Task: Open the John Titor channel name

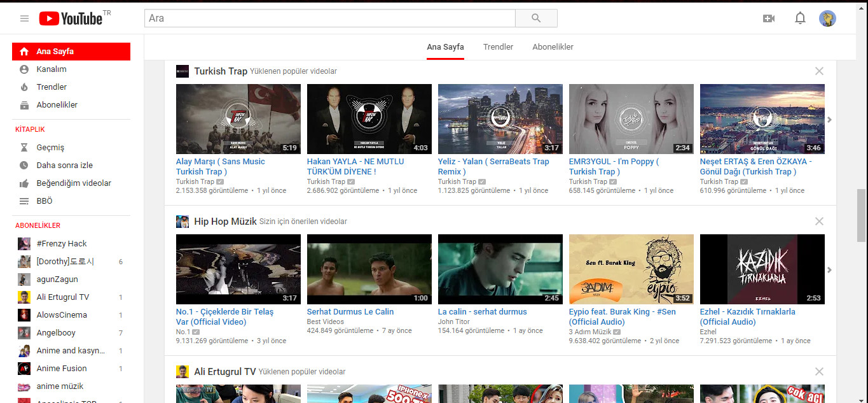Action: tap(453, 322)
